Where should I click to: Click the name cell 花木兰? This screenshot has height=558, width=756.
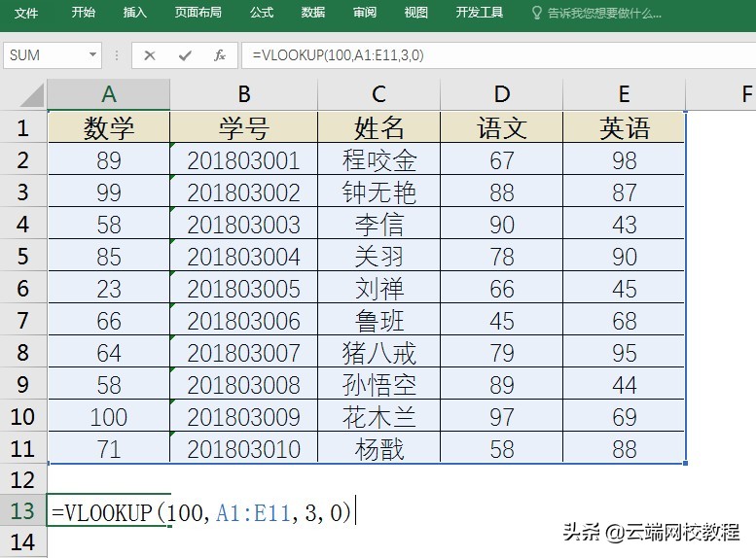tap(378, 416)
